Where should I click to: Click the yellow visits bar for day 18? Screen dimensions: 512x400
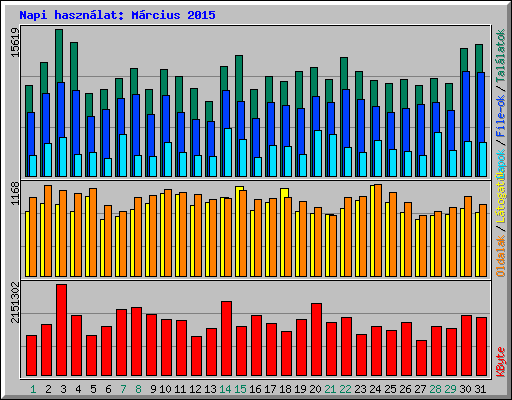coord(284,232)
